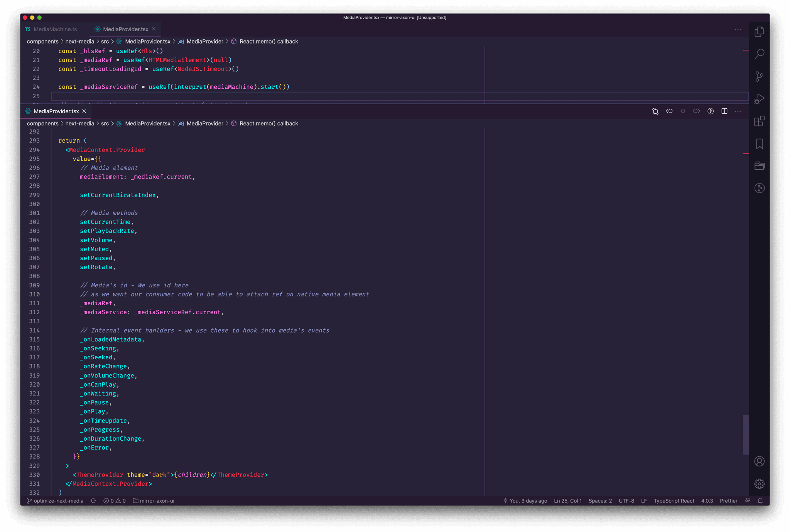Open the notifications bell in status bar
Screen dimensions: 790x532
click(760, 501)
